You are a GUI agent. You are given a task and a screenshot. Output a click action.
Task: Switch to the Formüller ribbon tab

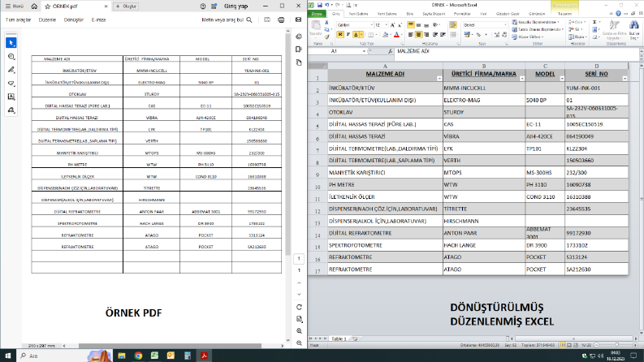coord(462,14)
